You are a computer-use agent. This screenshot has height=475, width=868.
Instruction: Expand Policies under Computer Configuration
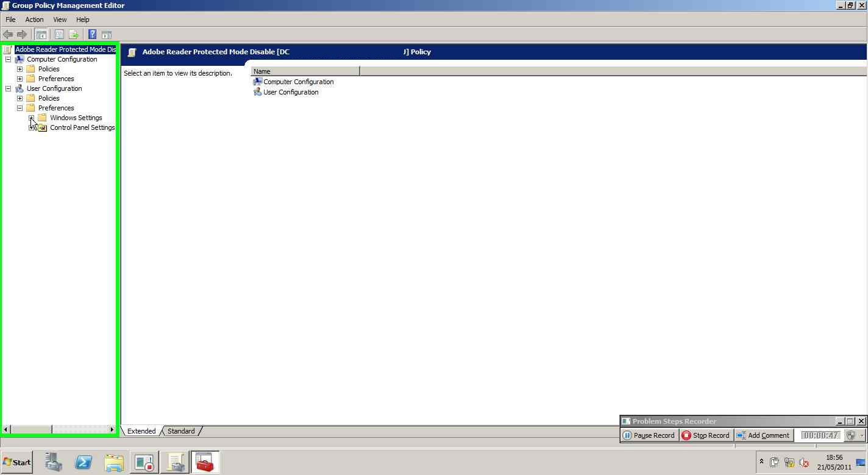click(x=20, y=69)
